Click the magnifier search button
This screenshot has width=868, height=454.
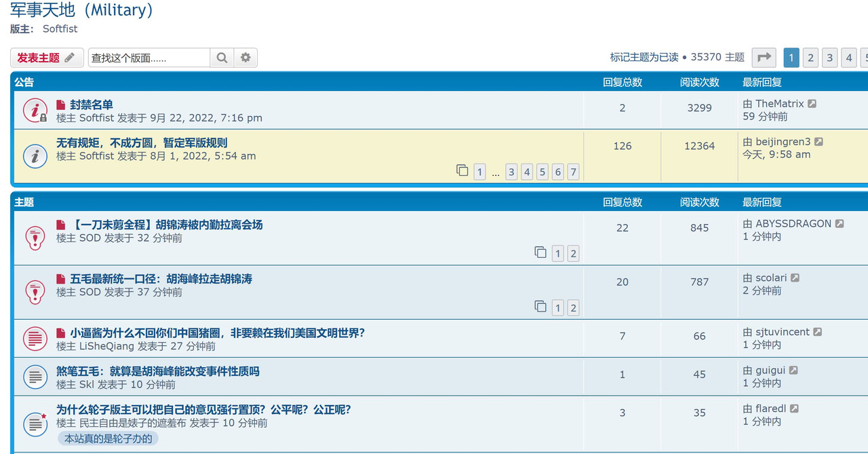pyautogui.click(x=222, y=58)
